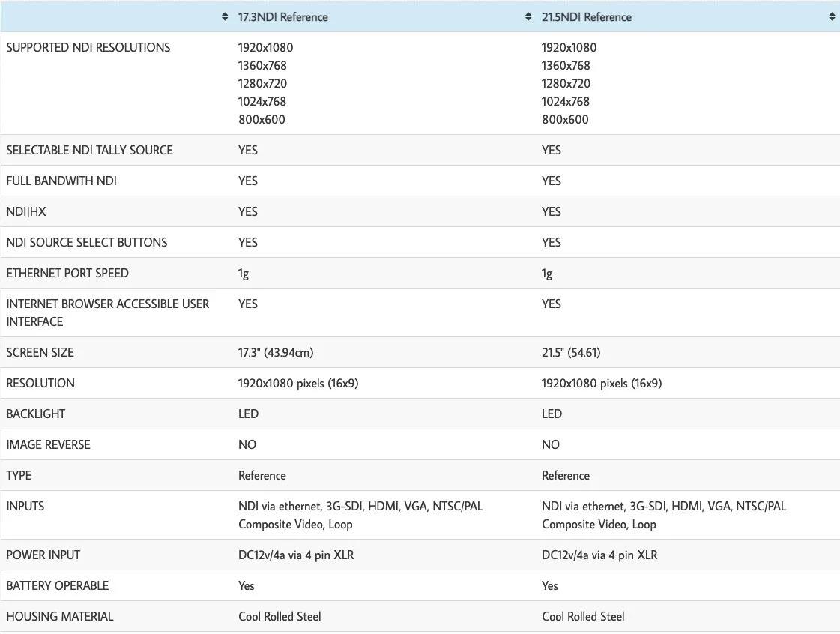Select SELECTABLE NDI TALLY SOURCE label
This screenshot has height=634, width=840.
tap(89, 150)
